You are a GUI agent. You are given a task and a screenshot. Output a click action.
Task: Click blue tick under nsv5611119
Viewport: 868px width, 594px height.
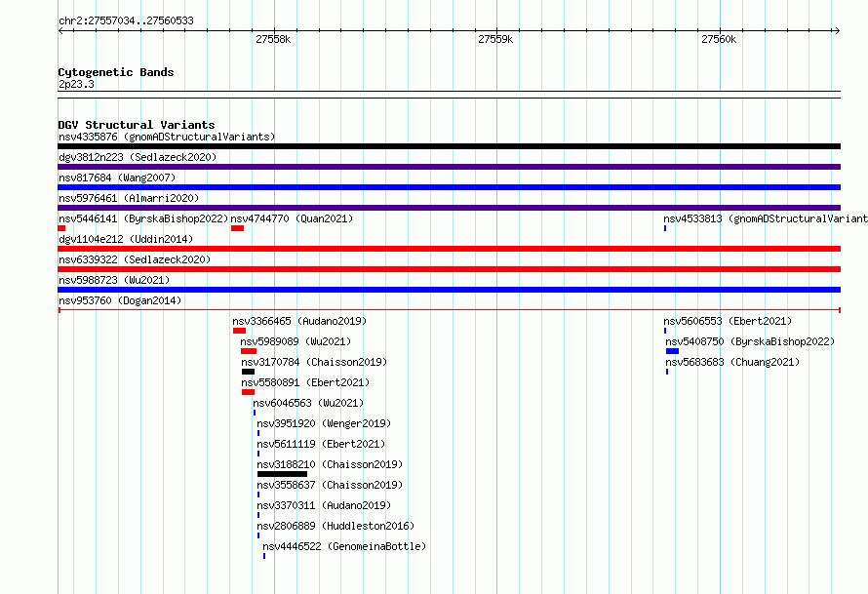coord(258,454)
